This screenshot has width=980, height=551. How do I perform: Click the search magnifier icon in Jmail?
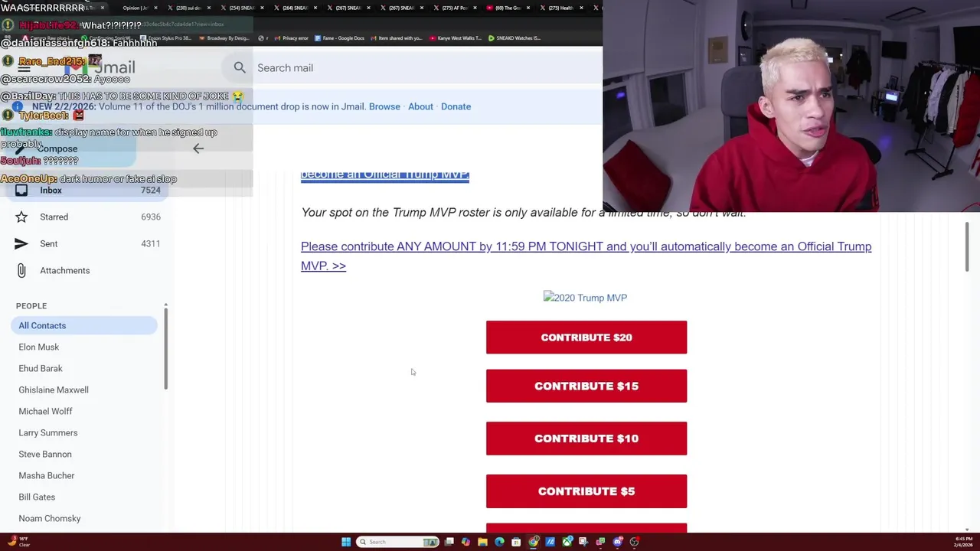click(x=240, y=68)
